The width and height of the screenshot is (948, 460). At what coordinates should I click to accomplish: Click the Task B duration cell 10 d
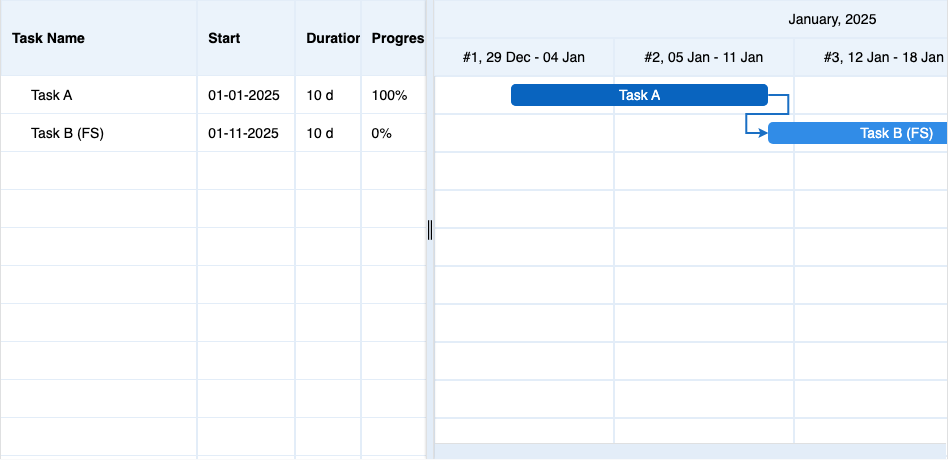coord(320,133)
